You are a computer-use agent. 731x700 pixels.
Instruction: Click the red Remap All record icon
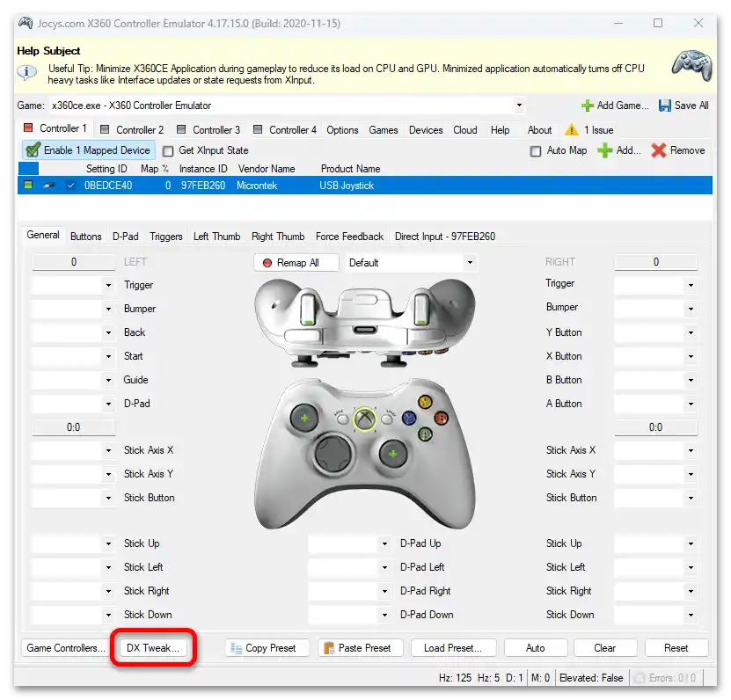266,262
